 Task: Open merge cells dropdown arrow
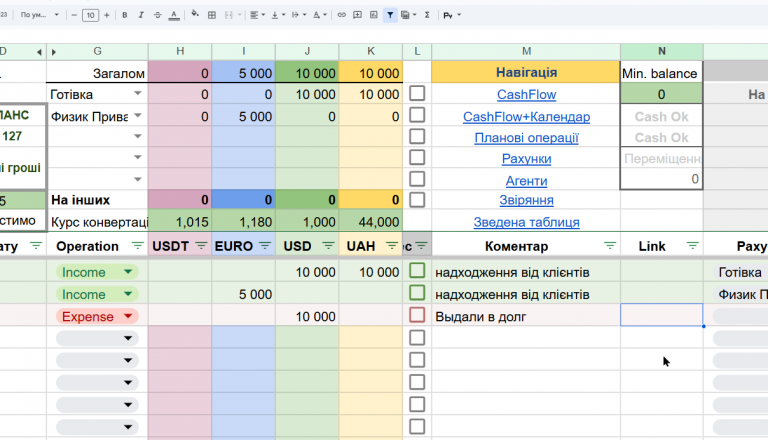point(240,15)
